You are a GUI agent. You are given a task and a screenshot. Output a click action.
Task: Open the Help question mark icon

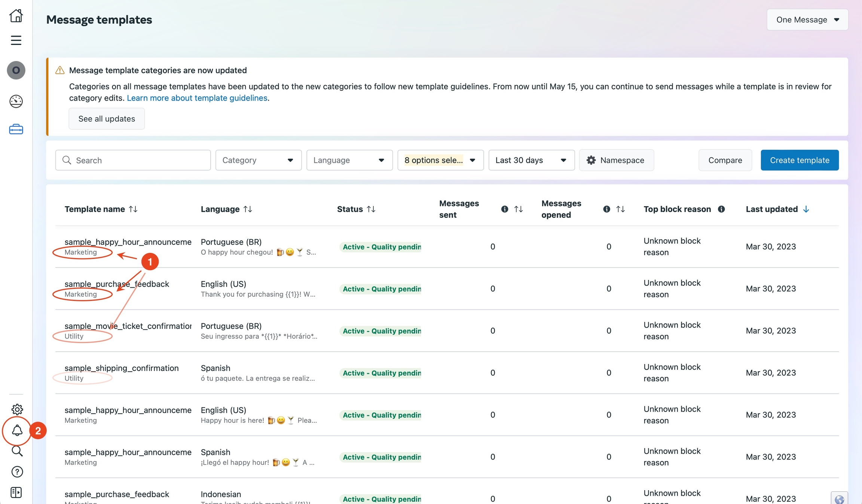tap(17, 472)
